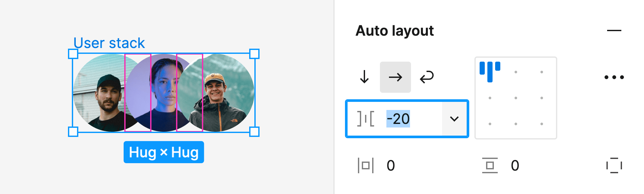The width and height of the screenshot is (644, 194).
Task: Select vertical auto layout direction
Action: click(x=365, y=77)
